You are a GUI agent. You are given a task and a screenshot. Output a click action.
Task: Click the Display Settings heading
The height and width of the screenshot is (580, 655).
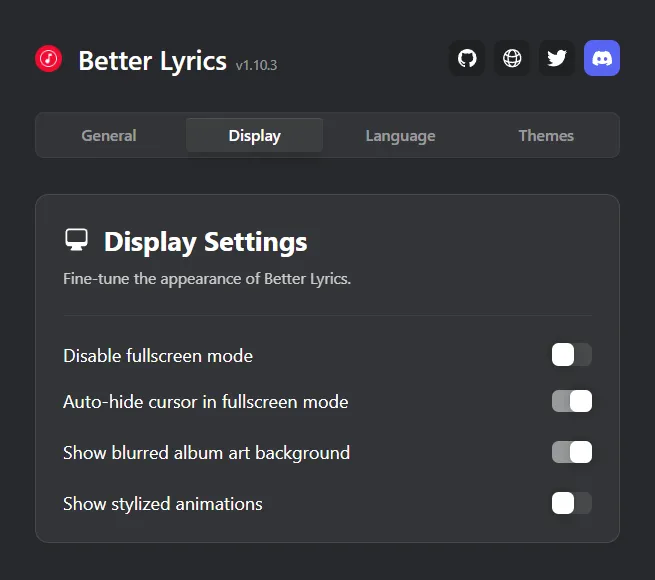click(x=206, y=242)
